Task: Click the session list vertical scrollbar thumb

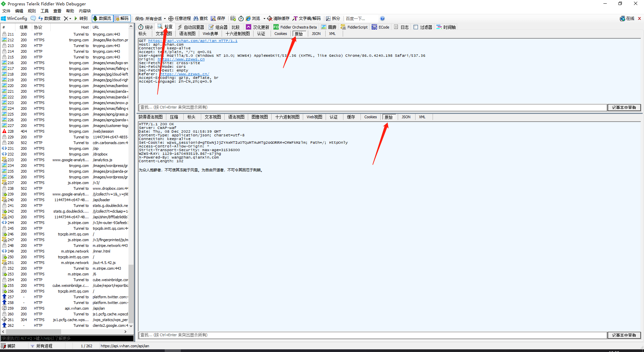Action: 131,292
